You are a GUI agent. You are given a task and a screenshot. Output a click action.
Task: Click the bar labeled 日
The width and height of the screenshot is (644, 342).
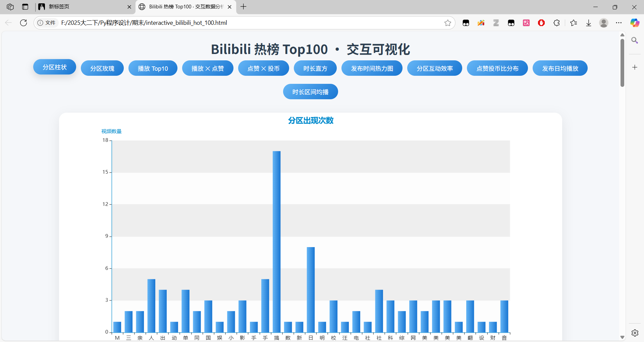coord(311,290)
